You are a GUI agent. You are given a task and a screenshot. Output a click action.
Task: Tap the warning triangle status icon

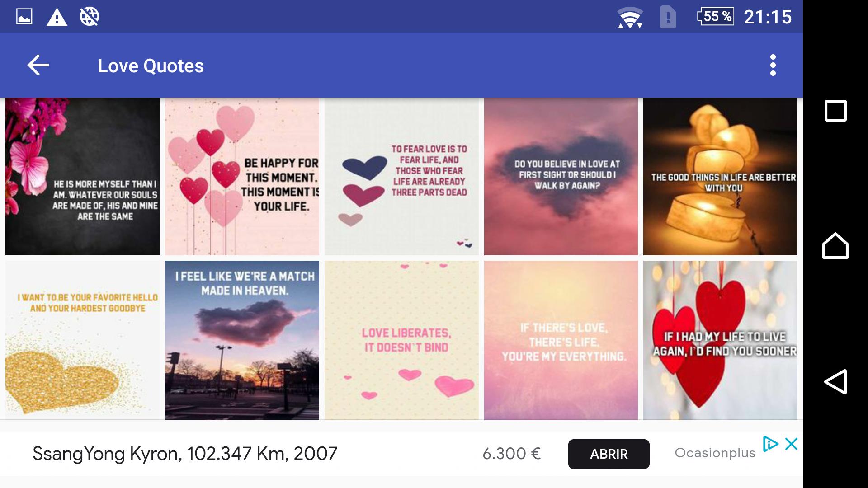[57, 17]
